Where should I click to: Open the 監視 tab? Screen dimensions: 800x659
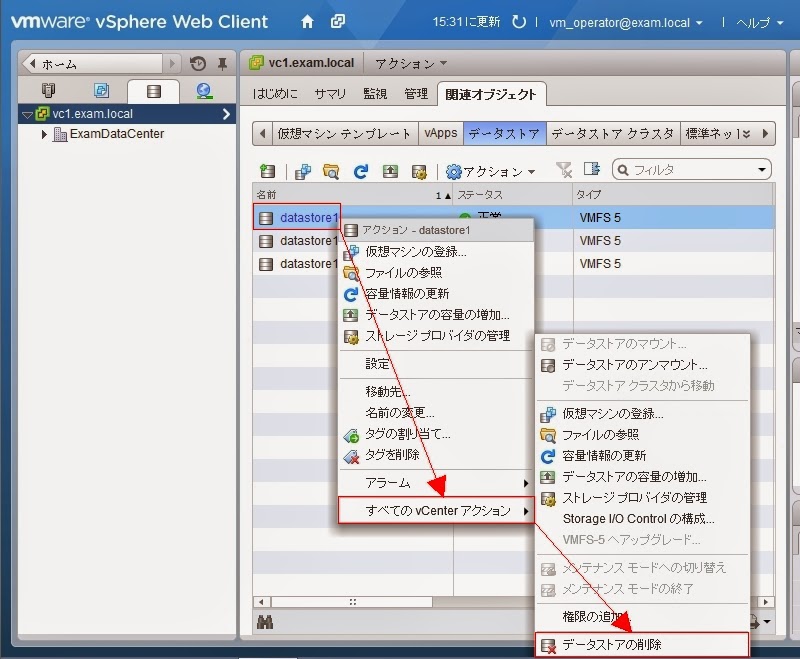coord(375,94)
